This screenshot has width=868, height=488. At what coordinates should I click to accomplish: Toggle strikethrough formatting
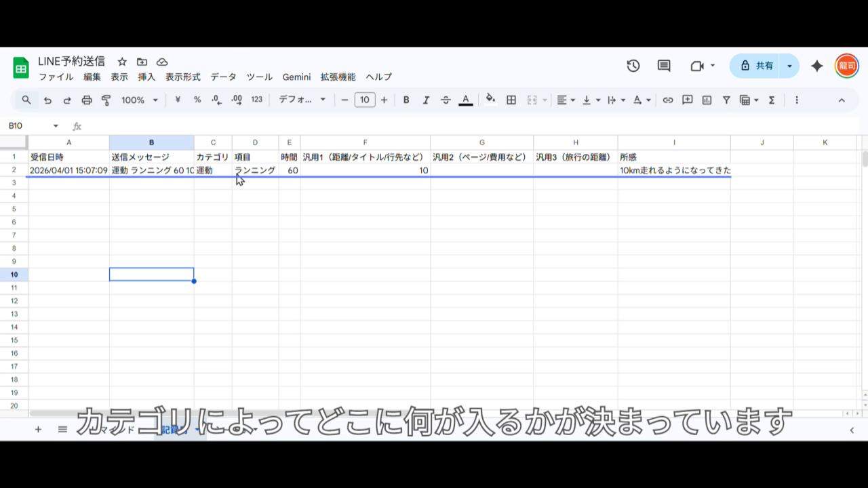coord(446,100)
